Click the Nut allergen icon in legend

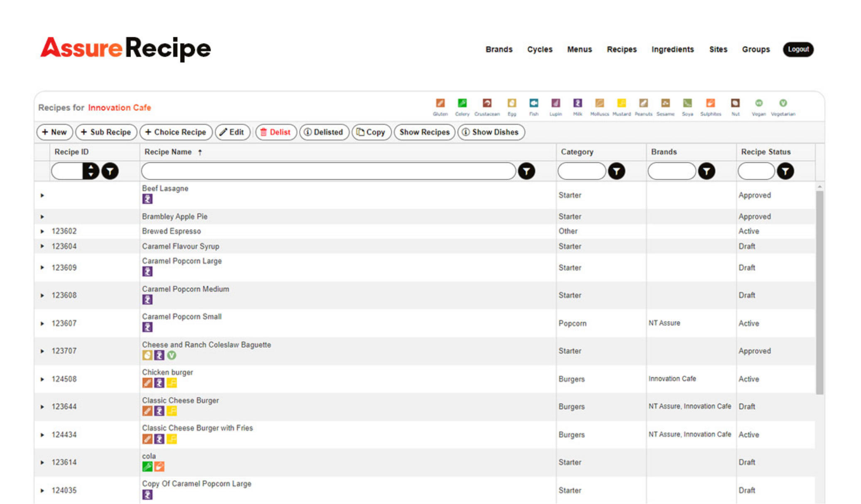735,103
